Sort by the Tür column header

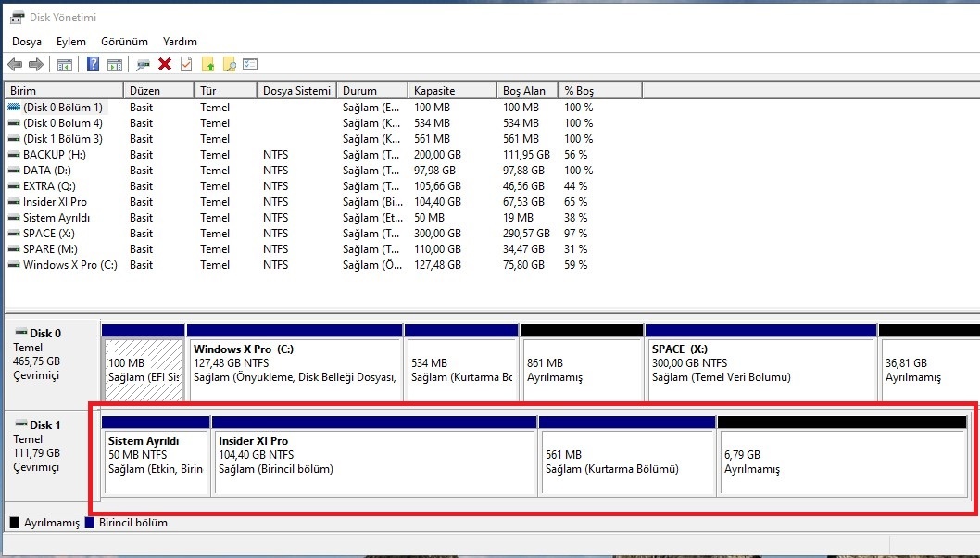(x=225, y=91)
